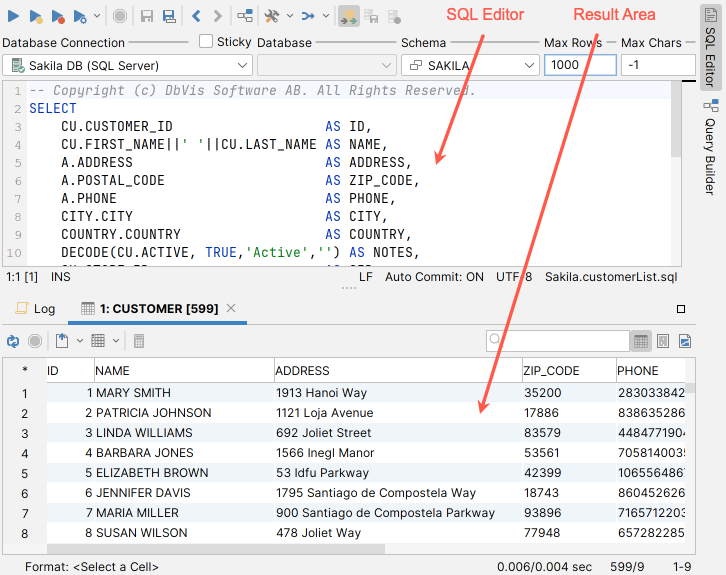Click the export result set icon
Viewport: 726px width, 575px height.
(x=62, y=341)
